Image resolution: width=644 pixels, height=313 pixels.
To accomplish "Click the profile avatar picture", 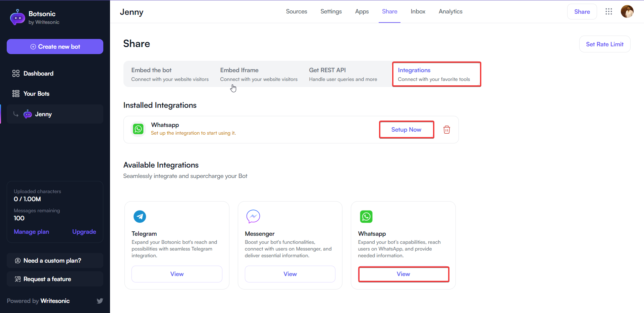I will (627, 11).
